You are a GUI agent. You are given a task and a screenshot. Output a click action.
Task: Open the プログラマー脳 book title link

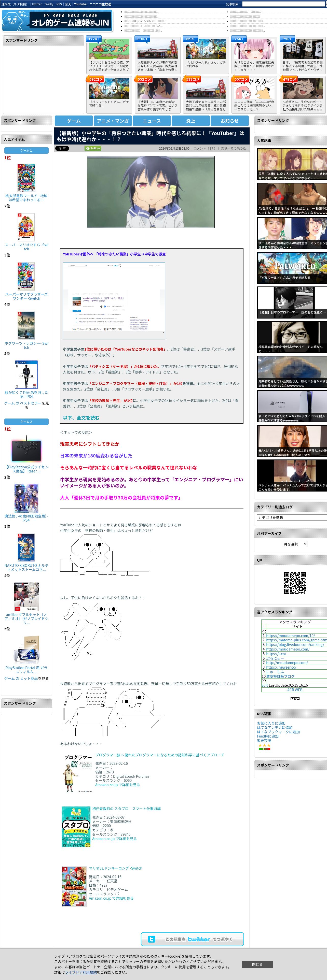159,755
